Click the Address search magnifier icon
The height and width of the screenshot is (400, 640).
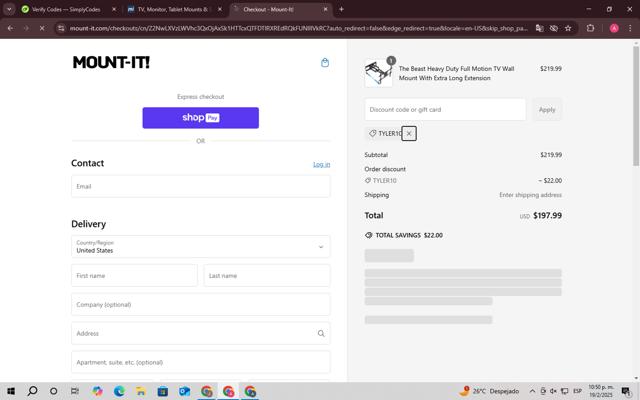[321, 333]
